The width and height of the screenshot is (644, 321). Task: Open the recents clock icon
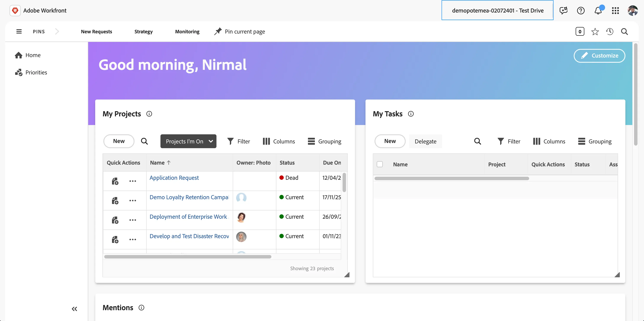pyautogui.click(x=609, y=32)
